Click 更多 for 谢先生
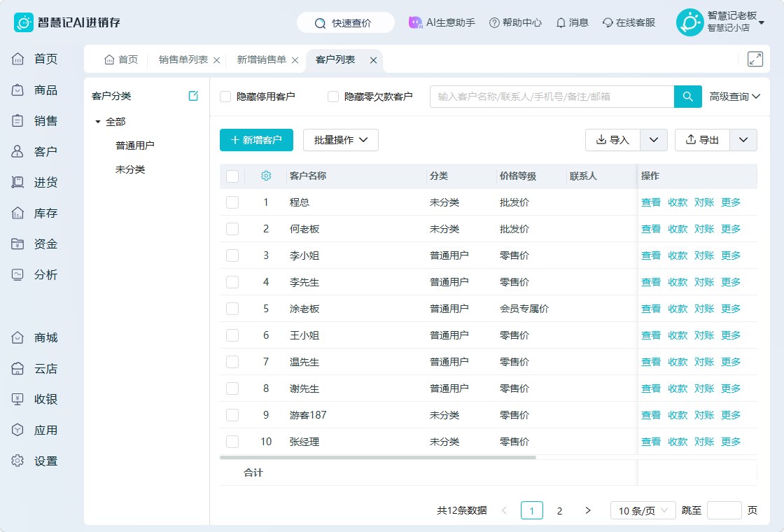 tap(731, 388)
